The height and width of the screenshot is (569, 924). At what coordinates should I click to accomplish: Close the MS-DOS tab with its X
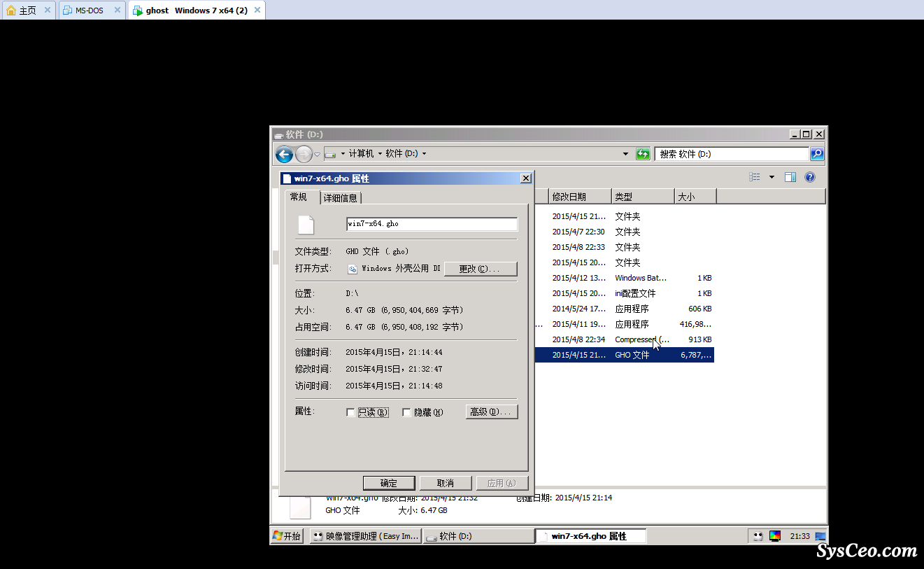point(117,10)
